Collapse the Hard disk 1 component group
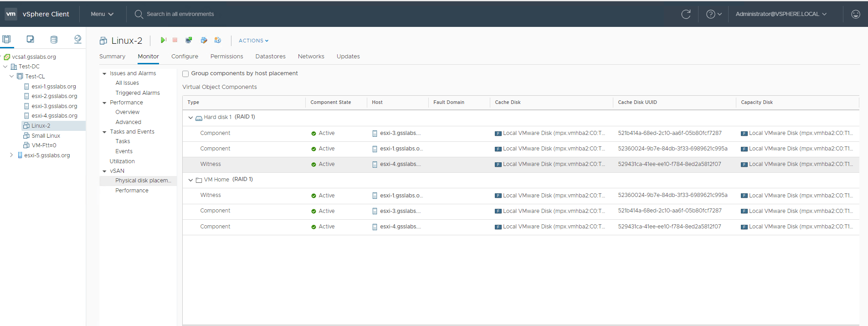The height and width of the screenshot is (326, 868). [190, 118]
